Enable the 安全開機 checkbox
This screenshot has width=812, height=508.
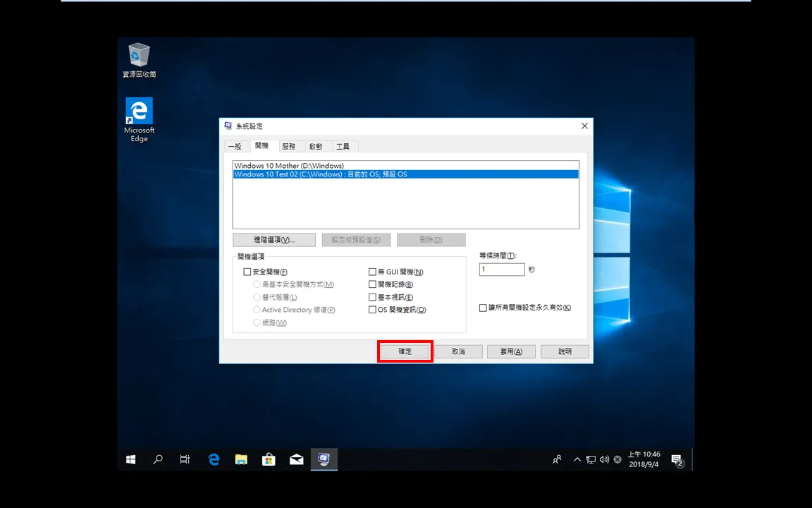[x=247, y=272]
